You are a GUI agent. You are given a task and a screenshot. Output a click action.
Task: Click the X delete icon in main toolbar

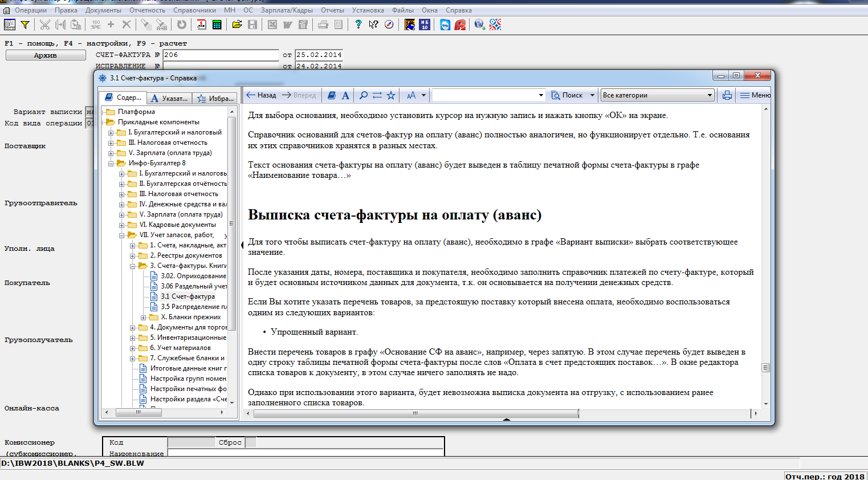pyautogui.click(x=127, y=25)
